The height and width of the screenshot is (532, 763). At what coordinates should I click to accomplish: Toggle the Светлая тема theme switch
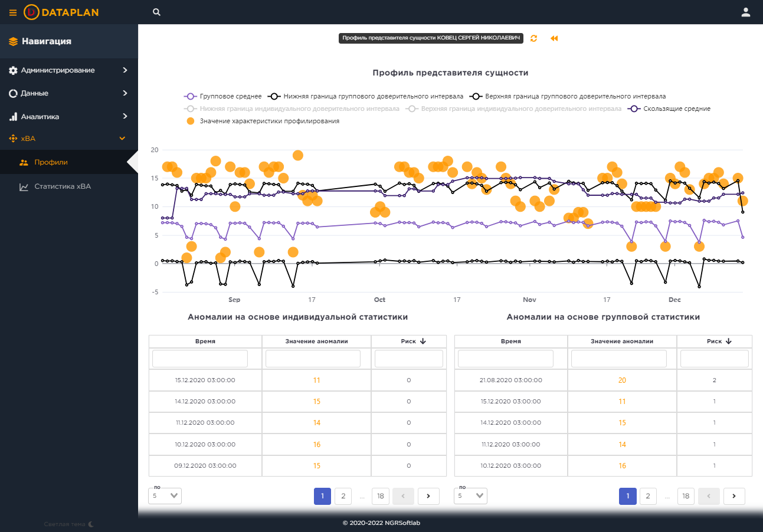coord(69,524)
